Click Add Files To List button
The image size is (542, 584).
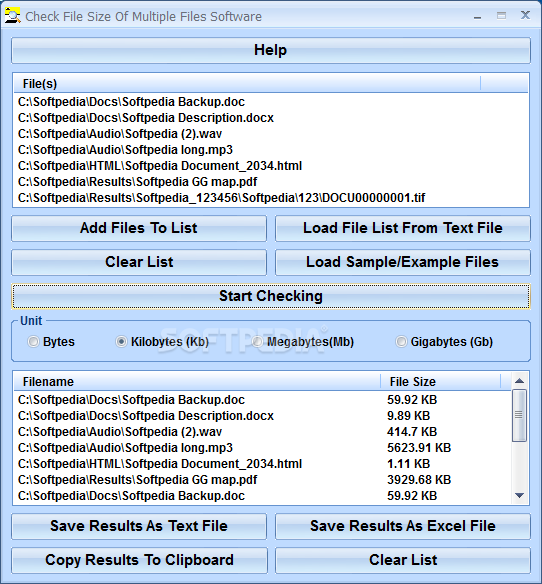(139, 228)
